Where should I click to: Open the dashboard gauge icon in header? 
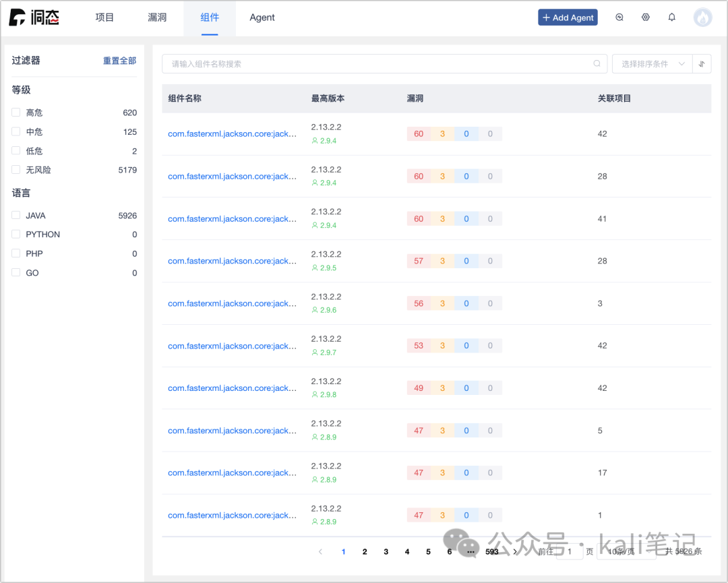[x=619, y=17]
